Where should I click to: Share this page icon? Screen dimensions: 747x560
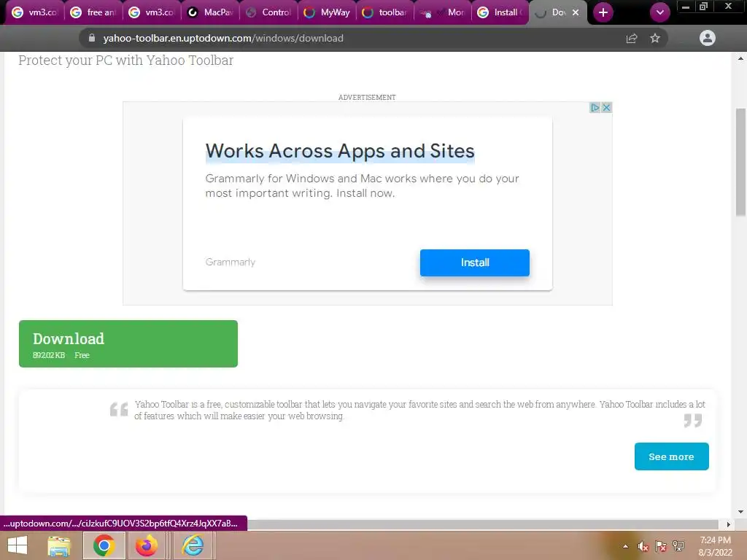(632, 38)
